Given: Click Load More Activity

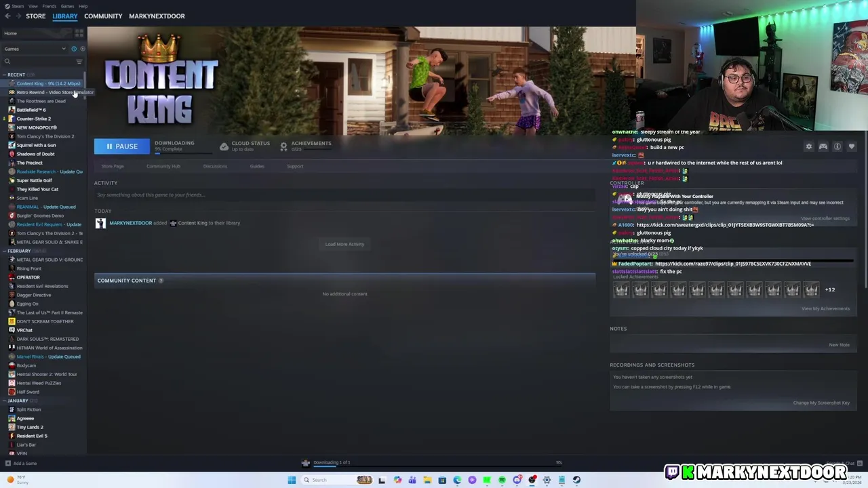Looking at the screenshot, I should (344, 244).
